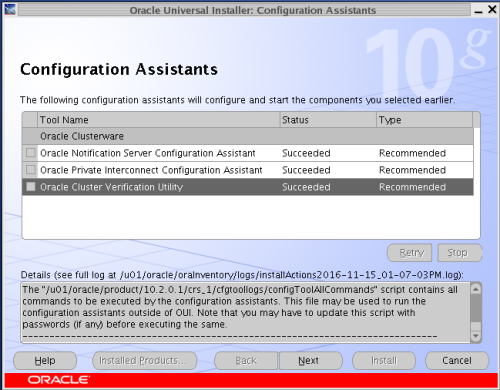
Task: Select Oracle Cluster Verification Utility row
Action: tap(248, 187)
